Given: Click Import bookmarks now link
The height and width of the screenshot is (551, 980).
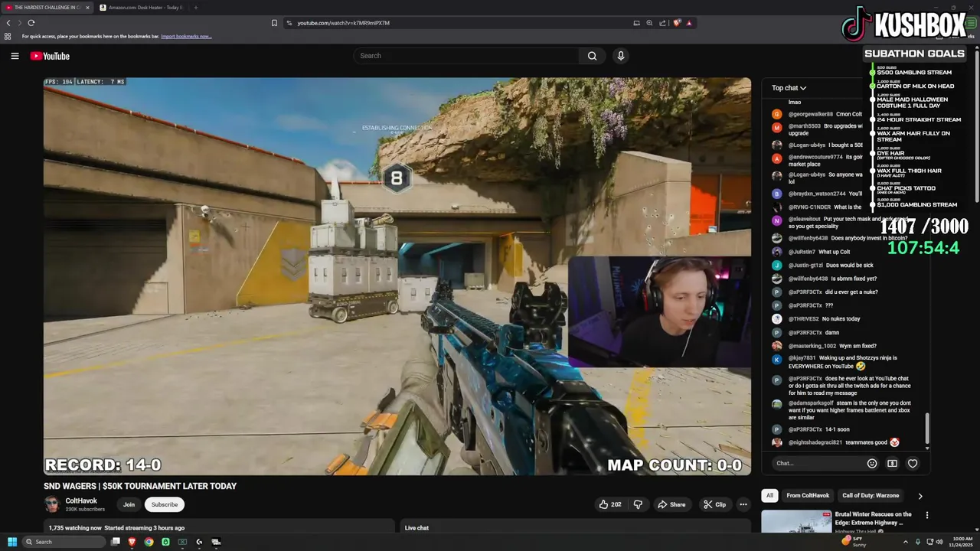Looking at the screenshot, I should click(186, 36).
